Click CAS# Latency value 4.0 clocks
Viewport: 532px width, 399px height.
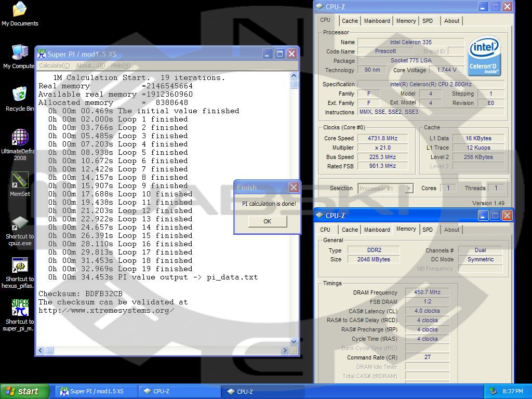427,311
